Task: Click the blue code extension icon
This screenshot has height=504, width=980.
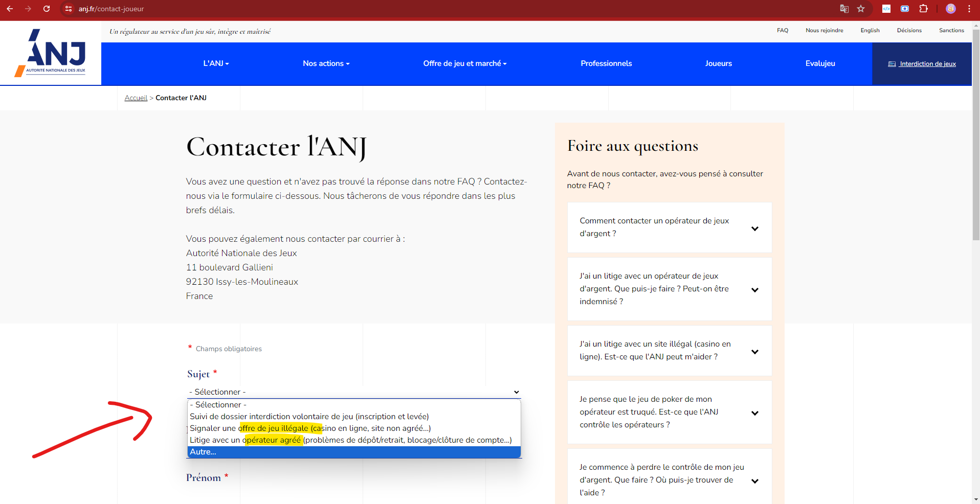Action: tap(886, 9)
